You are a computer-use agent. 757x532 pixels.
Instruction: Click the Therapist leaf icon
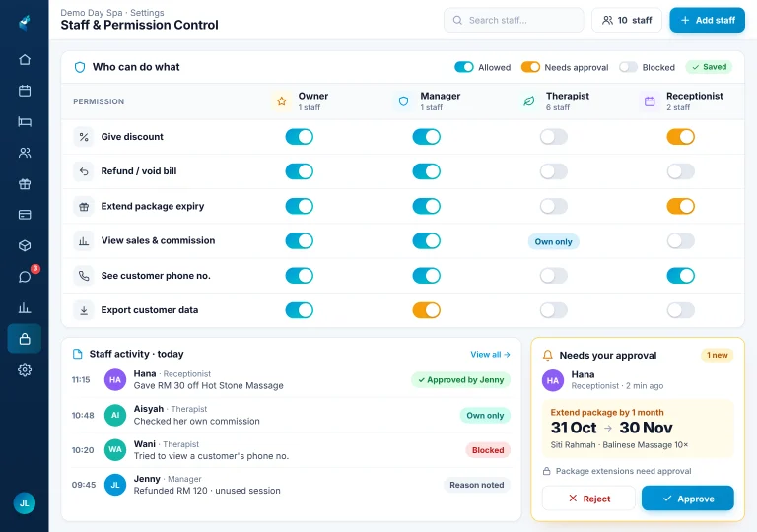(529, 100)
